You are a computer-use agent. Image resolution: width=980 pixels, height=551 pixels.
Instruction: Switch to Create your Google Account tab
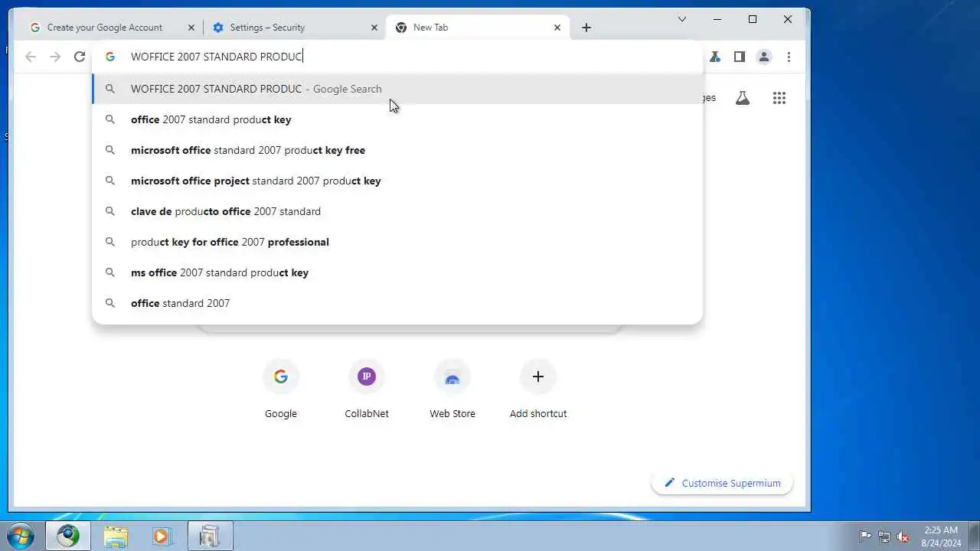(x=112, y=28)
